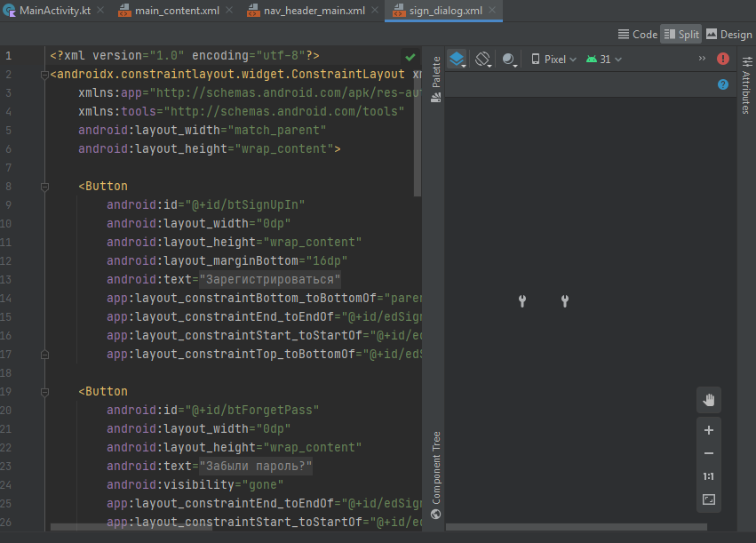Zoom in with the plus button
756x543 pixels.
click(x=709, y=430)
